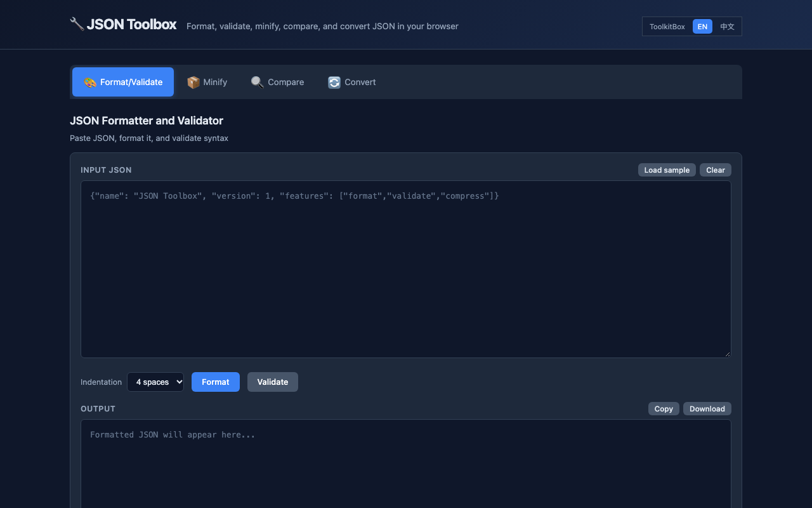812x508 pixels.
Task: Open the ToolkitBox link
Action: [667, 27]
